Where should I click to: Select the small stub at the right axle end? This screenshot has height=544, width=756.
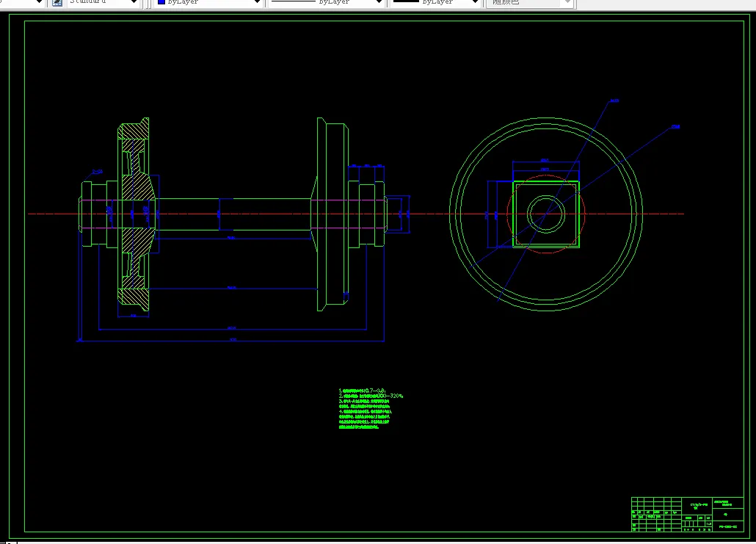point(387,214)
